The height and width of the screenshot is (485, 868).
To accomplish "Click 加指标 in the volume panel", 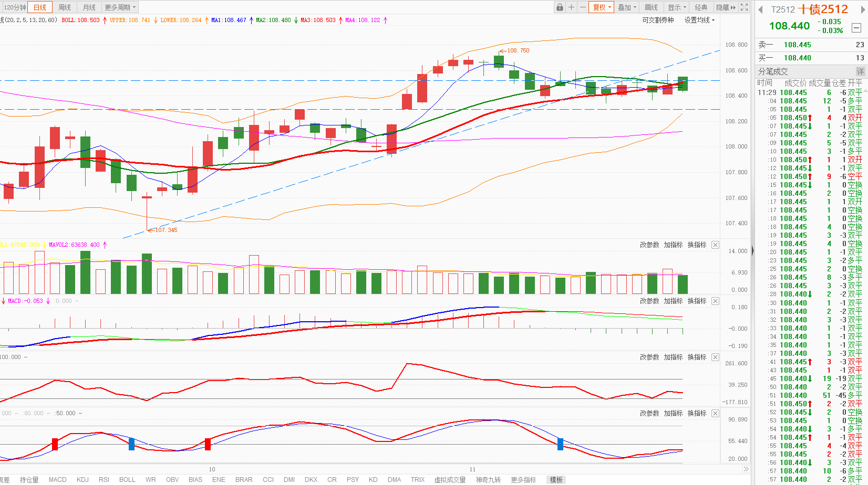I will pyautogui.click(x=673, y=245).
